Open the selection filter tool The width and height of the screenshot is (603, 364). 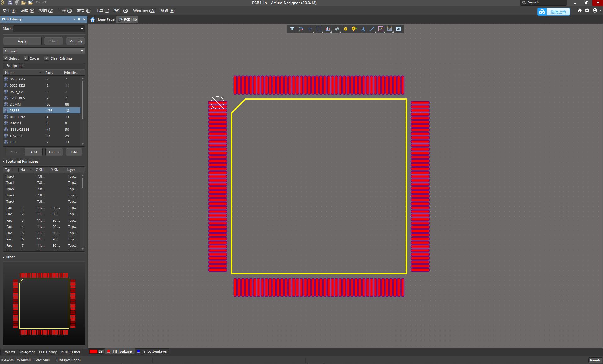click(x=292, y=29)
